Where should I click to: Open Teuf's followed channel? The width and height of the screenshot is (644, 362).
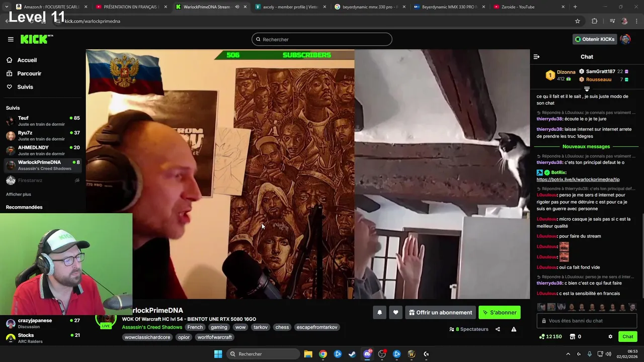click(43, 121)
